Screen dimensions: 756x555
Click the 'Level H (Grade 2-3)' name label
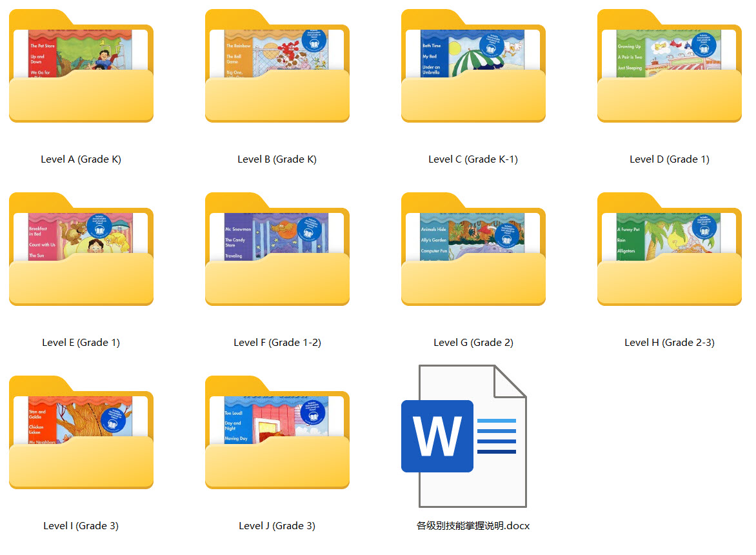point(670,343)
